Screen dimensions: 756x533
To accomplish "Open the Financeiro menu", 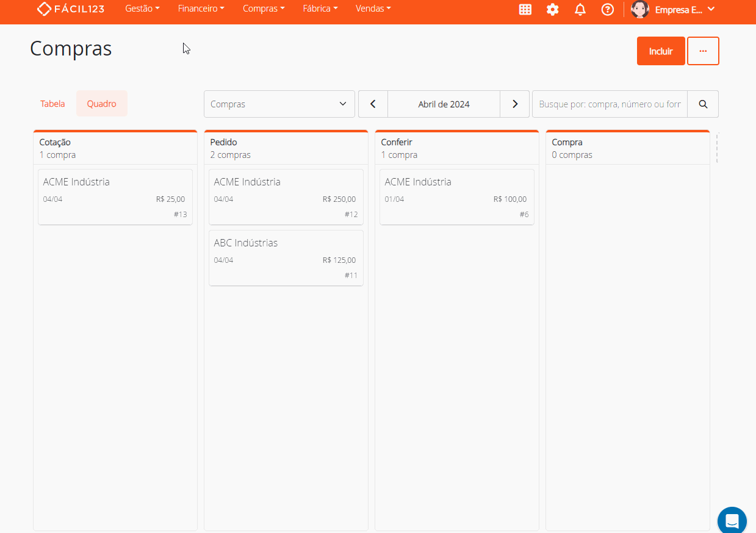I will tap(201, 9).
